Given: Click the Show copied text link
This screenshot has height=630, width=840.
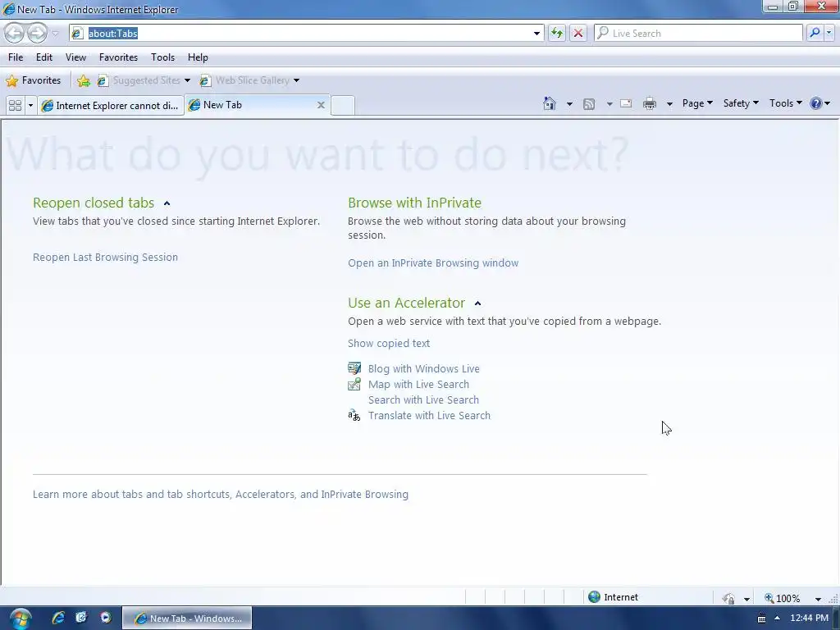Looking at the screenshot, I should (388, 344).
